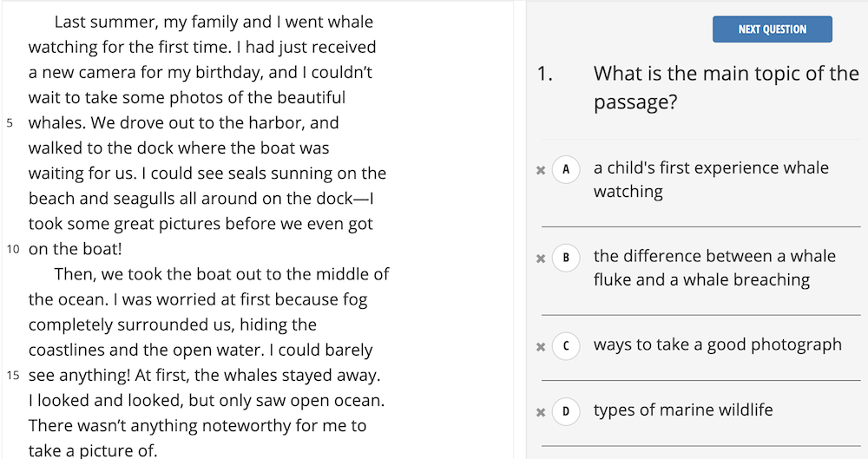This screenshot has height=459, width=868.
Task: Cross out answer B using the x icon
Action: 541,258
